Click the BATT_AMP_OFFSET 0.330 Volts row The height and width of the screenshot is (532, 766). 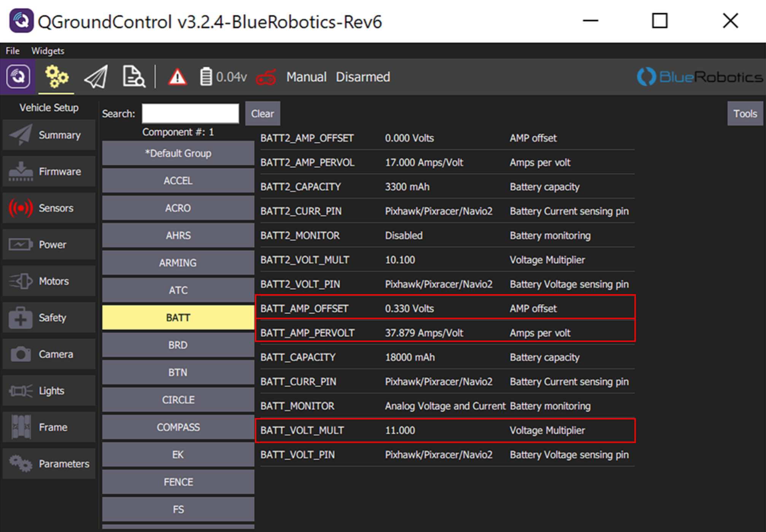(x=447, y=308)
